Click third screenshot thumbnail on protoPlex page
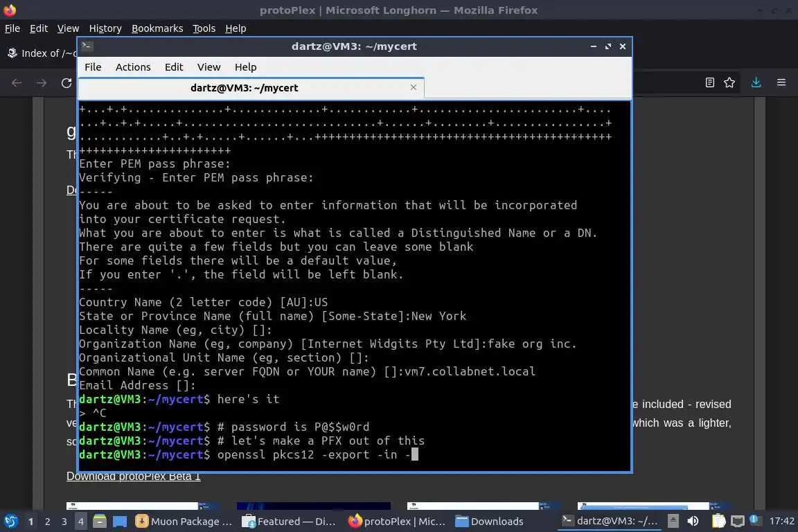 [484, 506]
